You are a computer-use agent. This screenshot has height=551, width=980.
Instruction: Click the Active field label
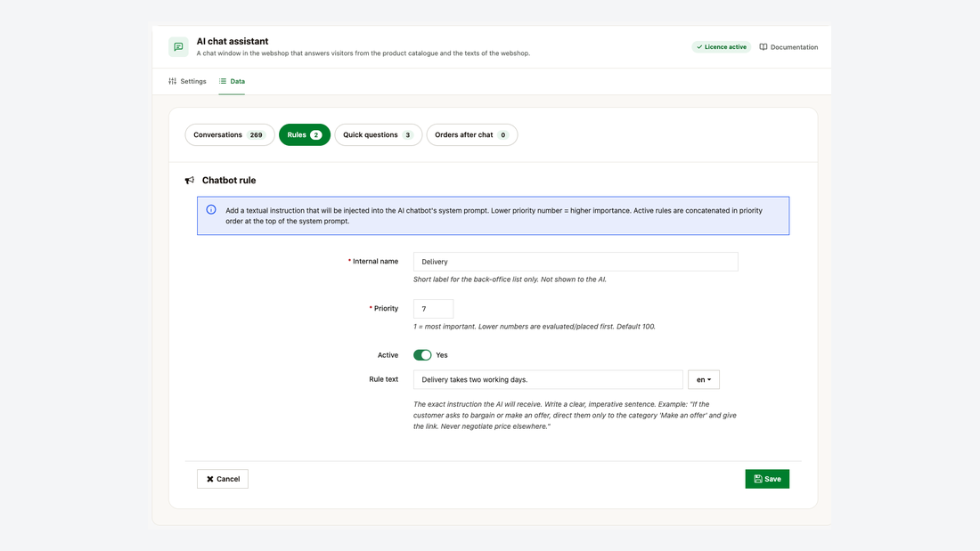pos(388,355)
